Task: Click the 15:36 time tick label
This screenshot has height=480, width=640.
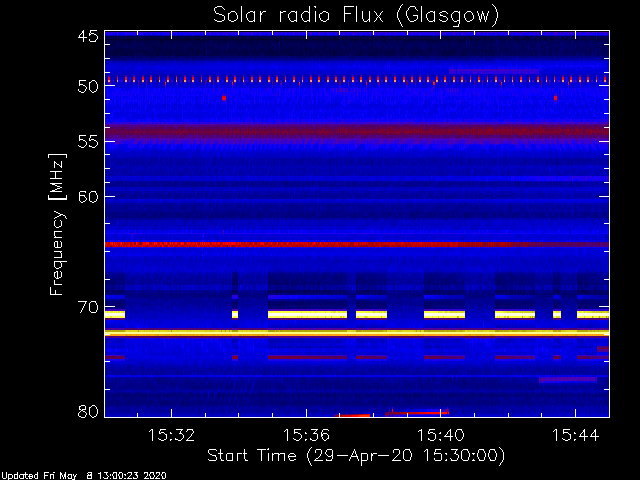Action: [x=306, y=435]
